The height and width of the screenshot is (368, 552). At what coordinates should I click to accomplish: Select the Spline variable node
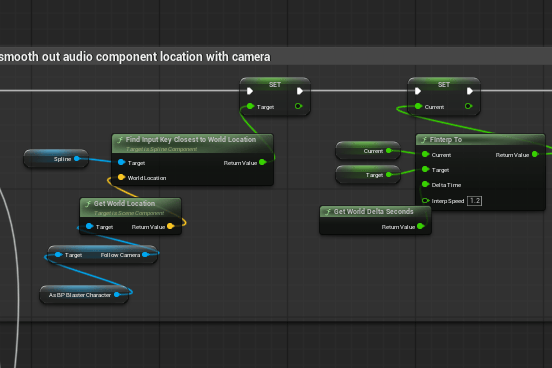click(x=56, y=158)
